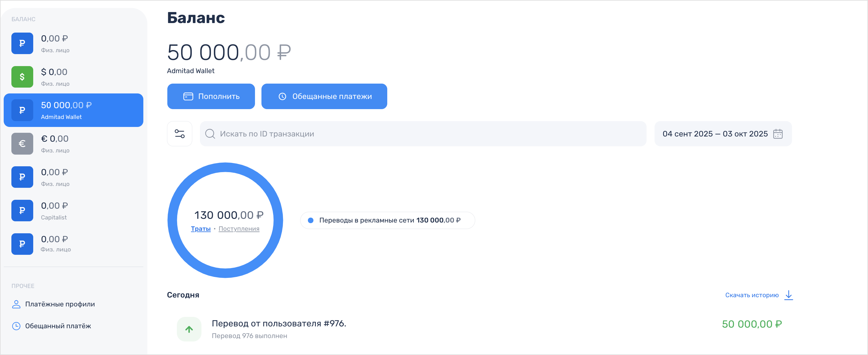
Task: Open Платёжные профили in the sidebar
Action: tap(60, 304)
